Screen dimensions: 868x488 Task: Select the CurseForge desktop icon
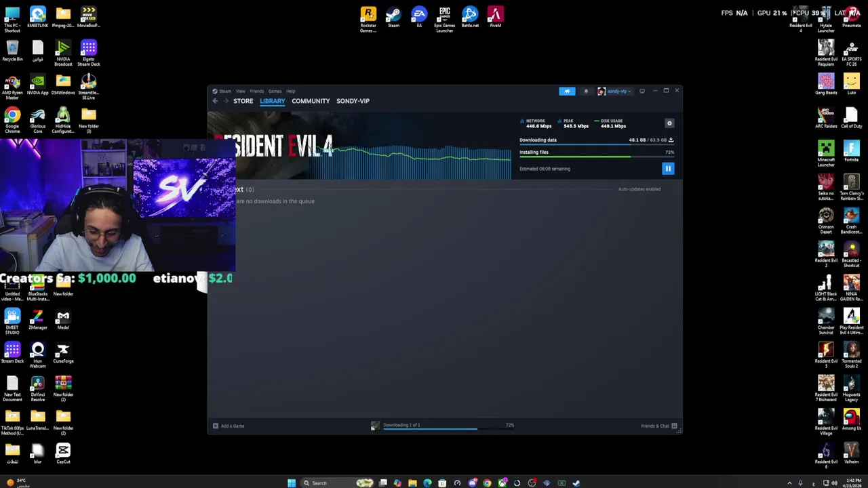tap(63, 354)
